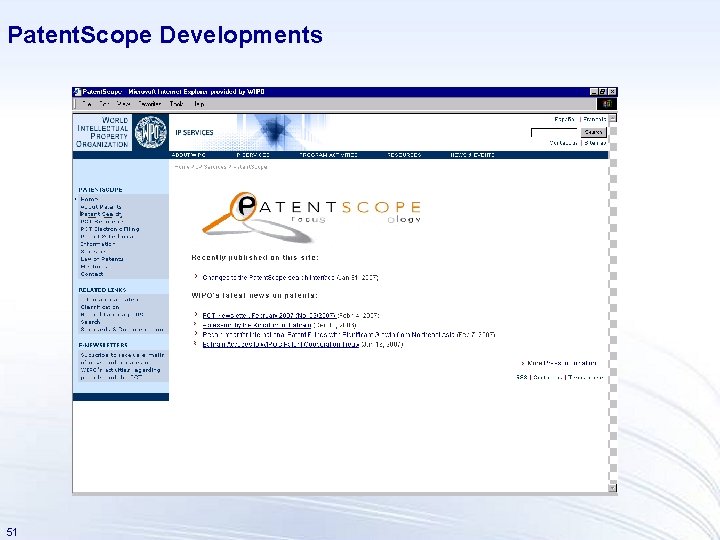Click the WIPO emblem logo in the header
The height and width of the screenshot is (540, 720).
click(x=151, y=132)
